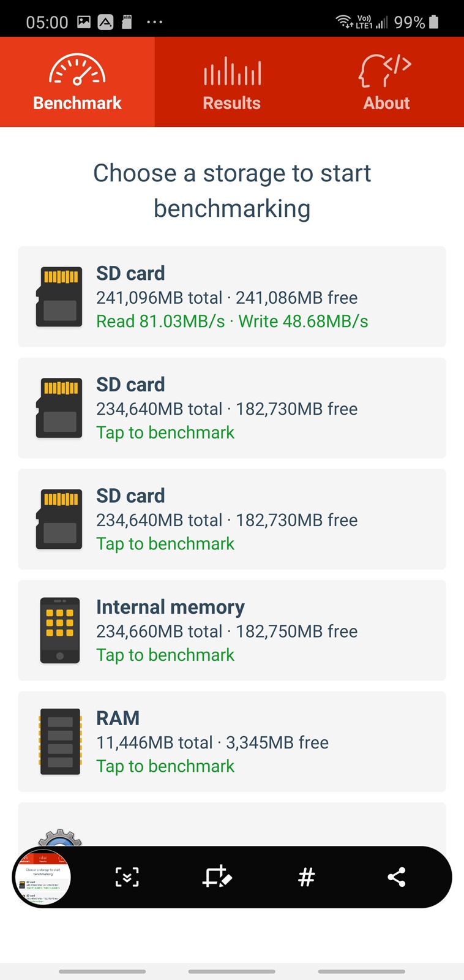This screenshot has height=980, width=464.
Task: Tap the Read 81.03MB/s result text
Action: coord(160,322)
